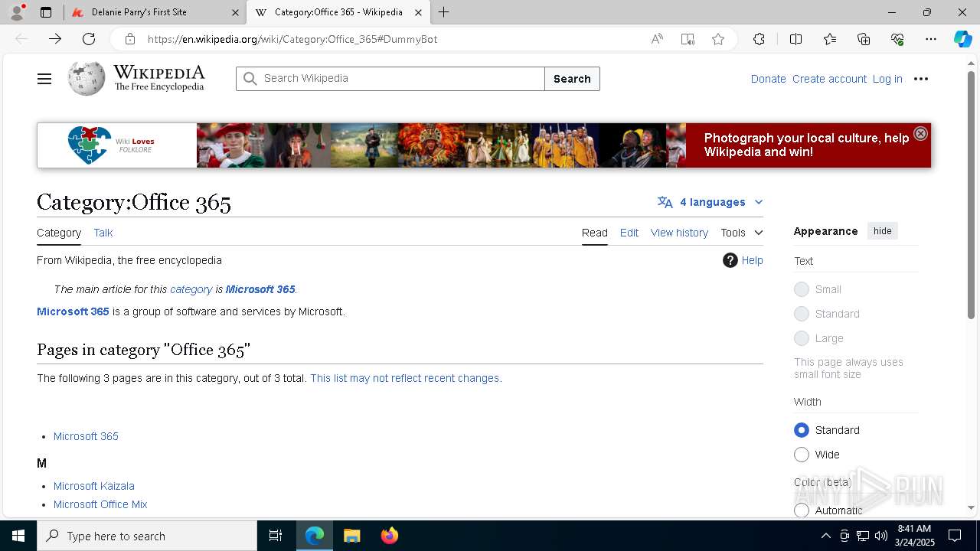Click the browser Refresh button

(x=89, y=39)
